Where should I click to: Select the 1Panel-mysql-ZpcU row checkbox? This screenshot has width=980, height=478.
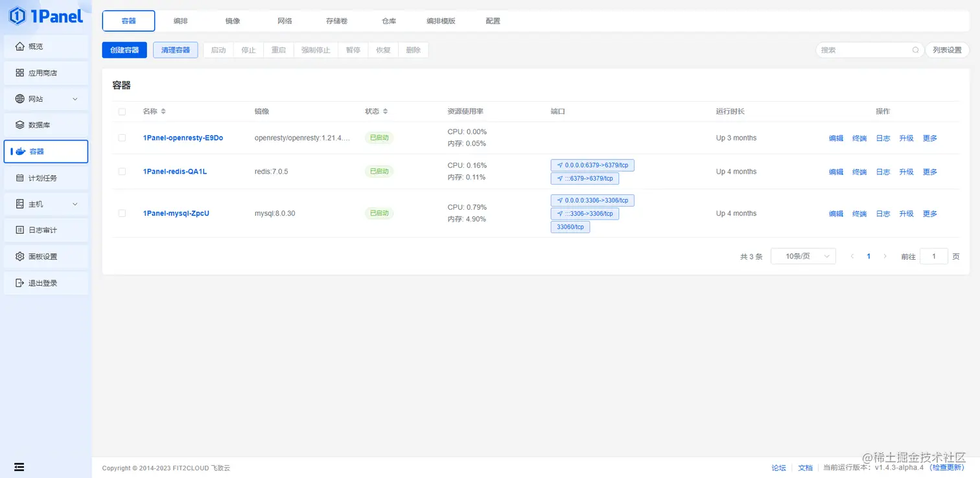click(122, 213)
